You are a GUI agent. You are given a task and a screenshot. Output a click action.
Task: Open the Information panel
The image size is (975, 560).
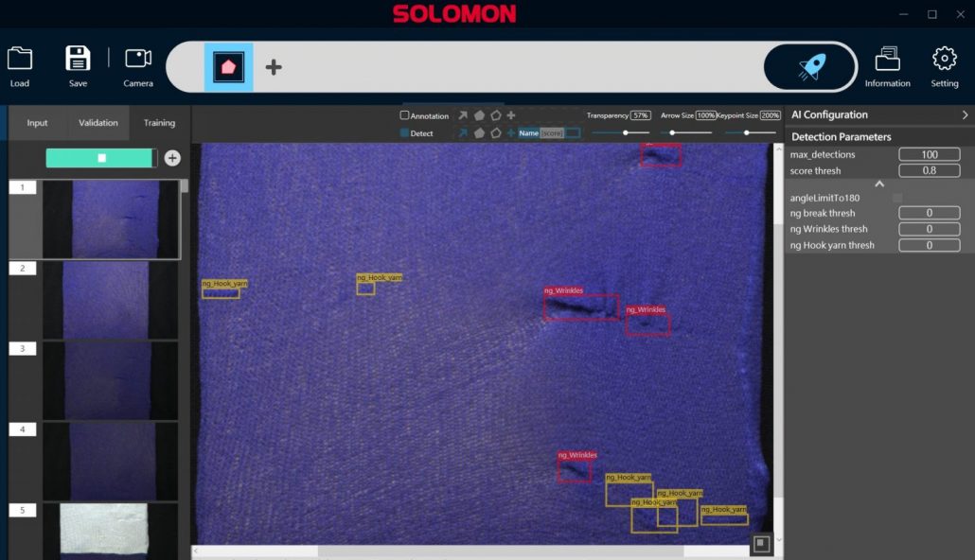tap(887, 64)
